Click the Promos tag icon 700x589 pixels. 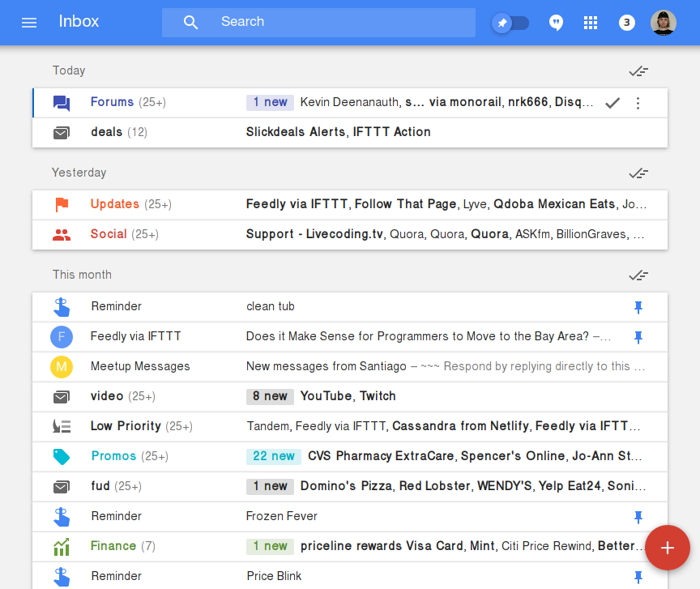(62, 457)
